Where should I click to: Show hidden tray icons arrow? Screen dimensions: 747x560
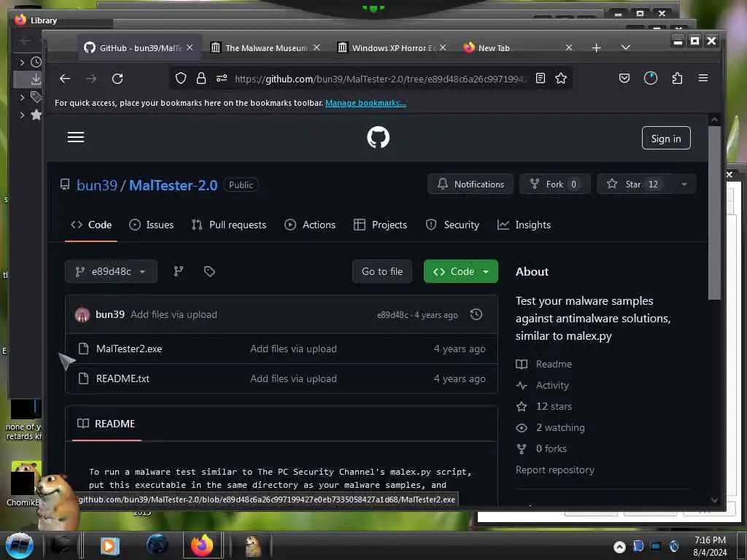619,547
